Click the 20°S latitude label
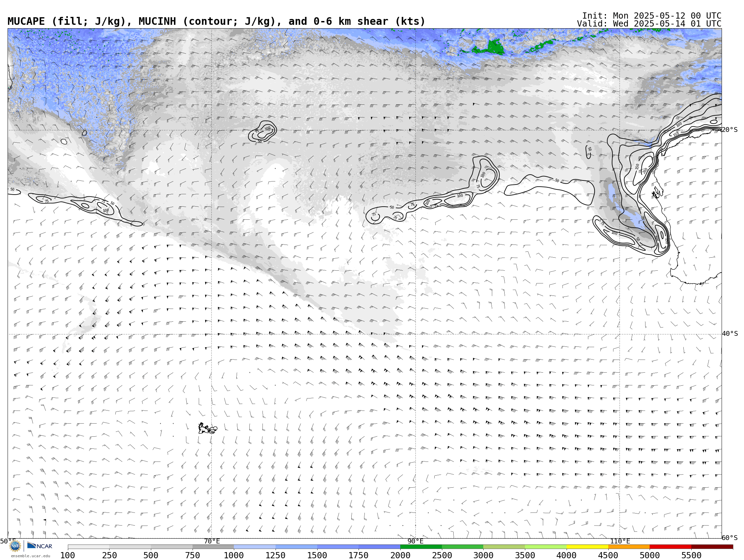744x560 pixels. coord(730,130)
